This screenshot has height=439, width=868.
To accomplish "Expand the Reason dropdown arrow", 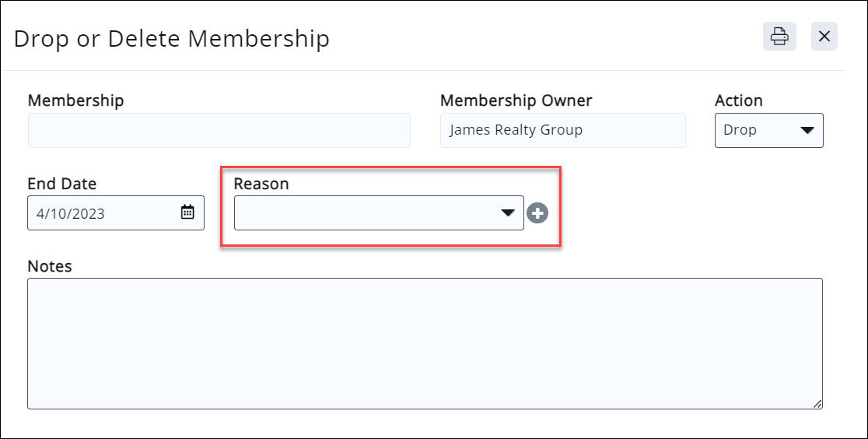I will (x=508, y=212).
